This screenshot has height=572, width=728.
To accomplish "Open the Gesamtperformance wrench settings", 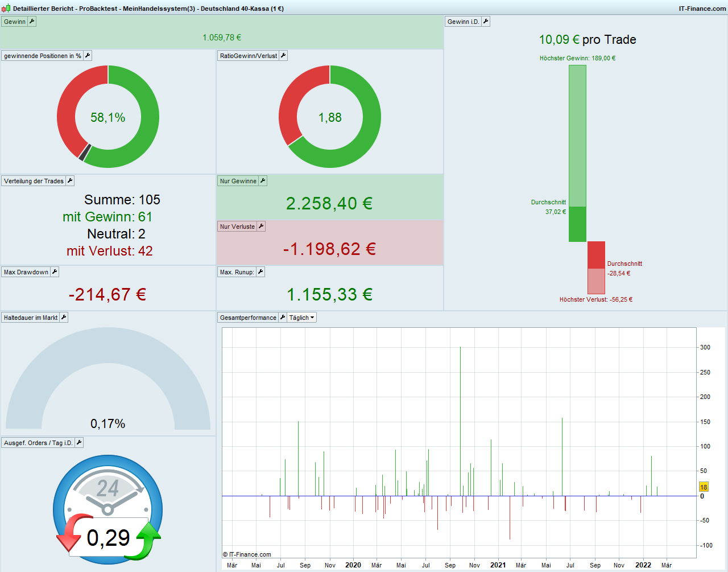I will tap(283, 318).
